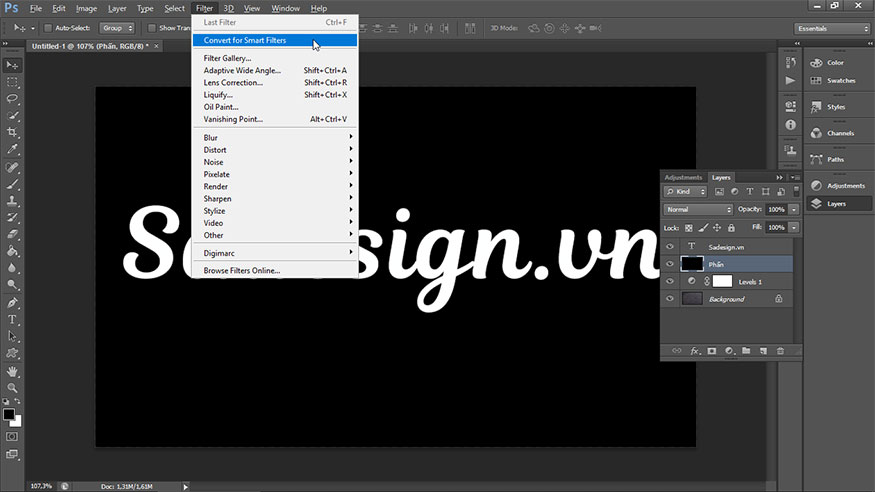Toggle lock image pixels brush icon
This screenshot has width=875, height=492.
coord(703,228)
